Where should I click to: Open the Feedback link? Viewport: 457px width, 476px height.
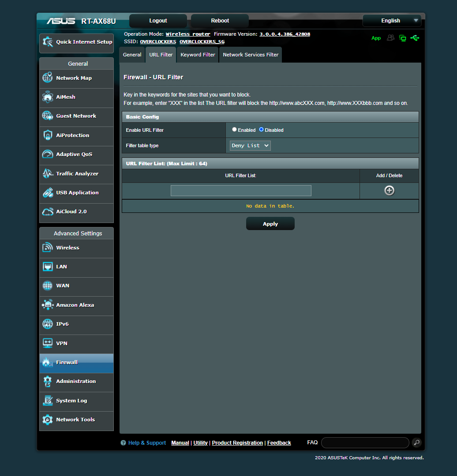tap(279, 443)
